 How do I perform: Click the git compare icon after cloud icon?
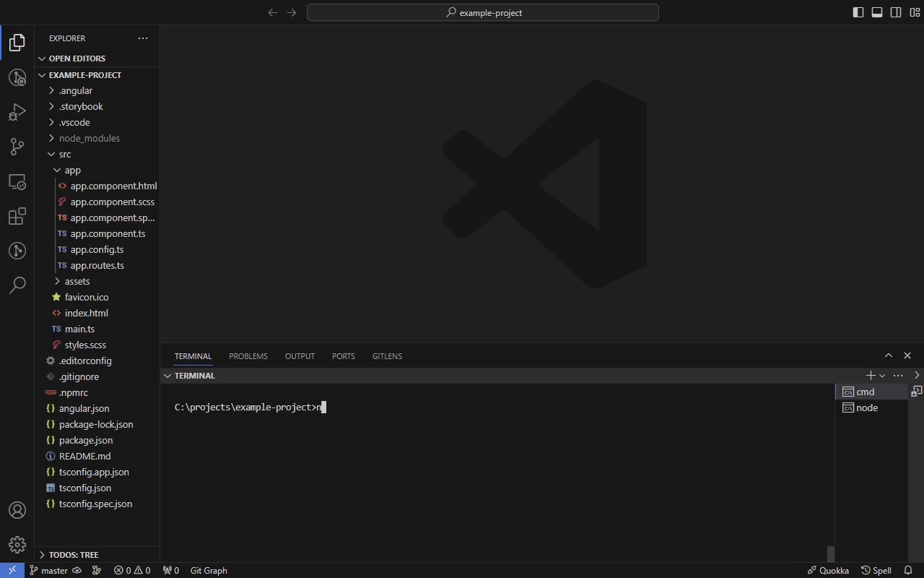pyautogui.click(x=97, y=570)
